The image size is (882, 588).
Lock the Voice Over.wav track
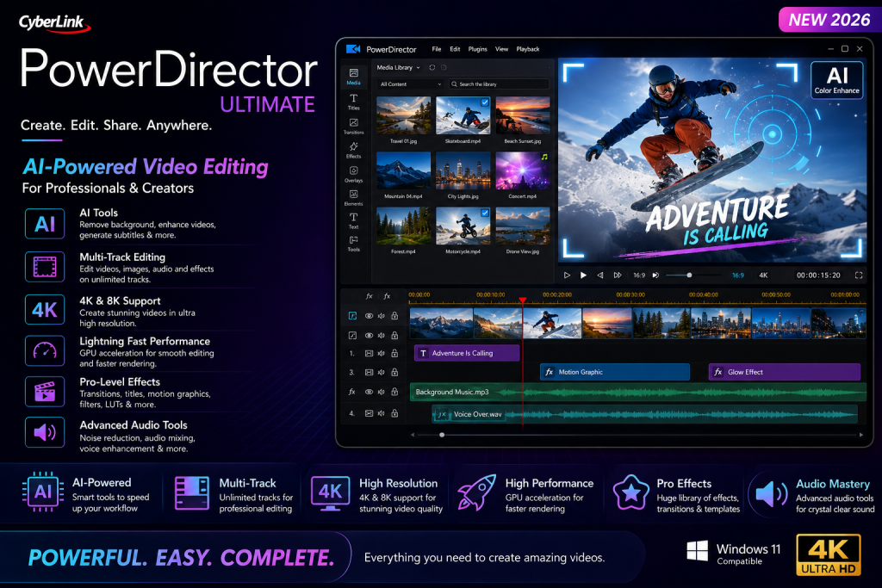(x=394, y=414)
